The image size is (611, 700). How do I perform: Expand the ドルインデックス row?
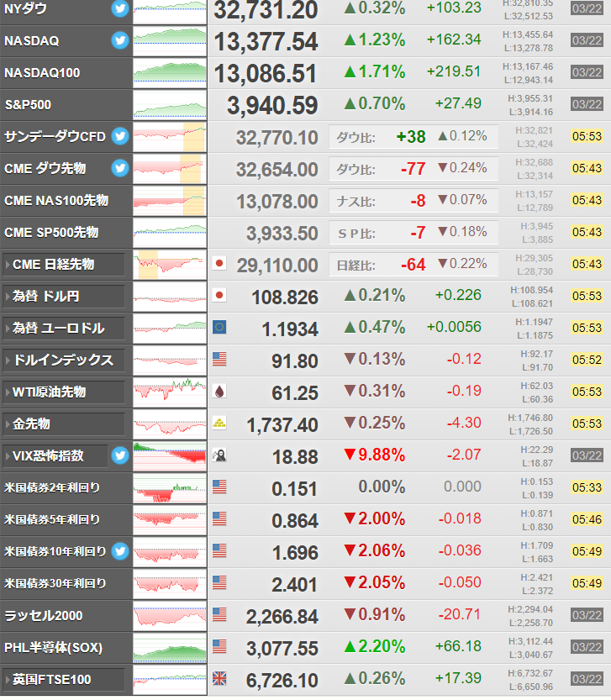pos(63,361)
